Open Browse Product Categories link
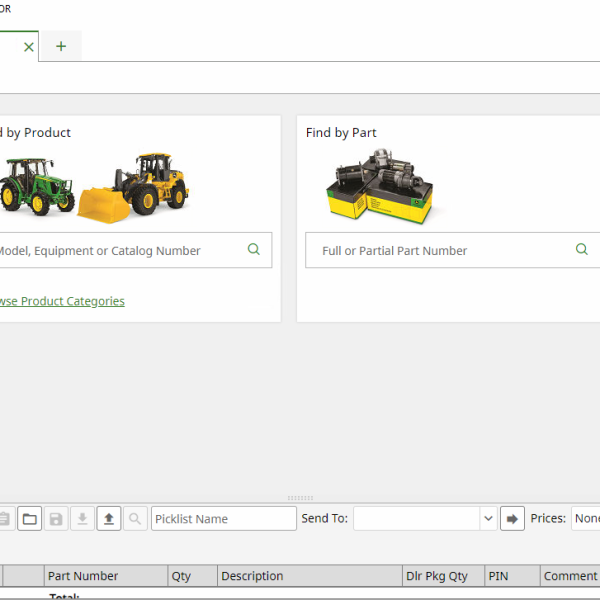 (62, 301)
